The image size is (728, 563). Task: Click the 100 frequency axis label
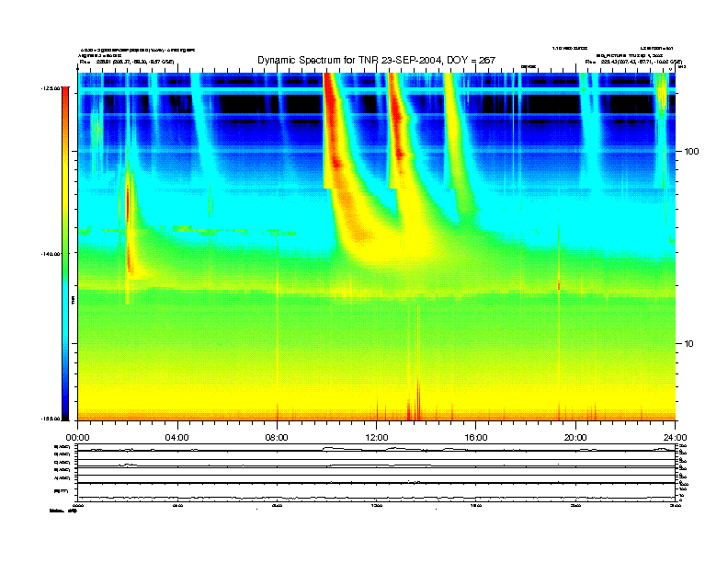(691, 152)
